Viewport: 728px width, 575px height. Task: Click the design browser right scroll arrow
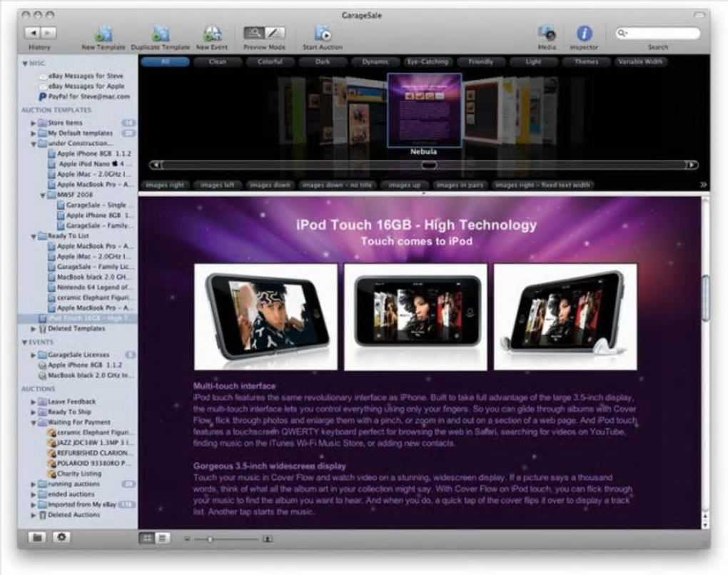692,165
